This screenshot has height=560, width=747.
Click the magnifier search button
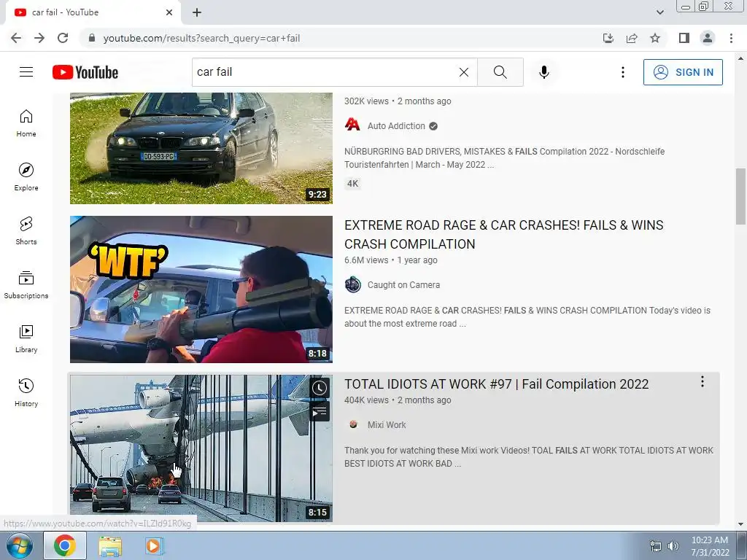pyautogui.click(x=500, y=72)
